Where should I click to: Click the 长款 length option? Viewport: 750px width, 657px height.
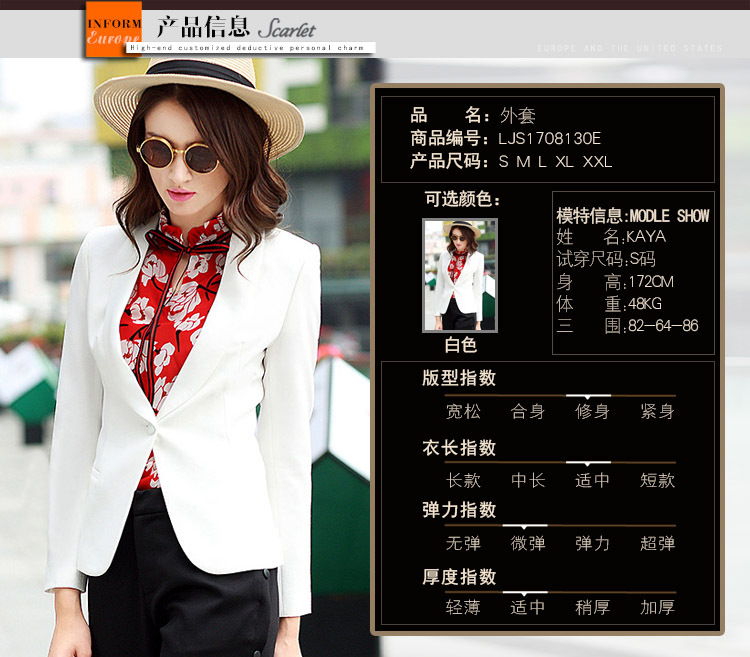pos(463,480)
